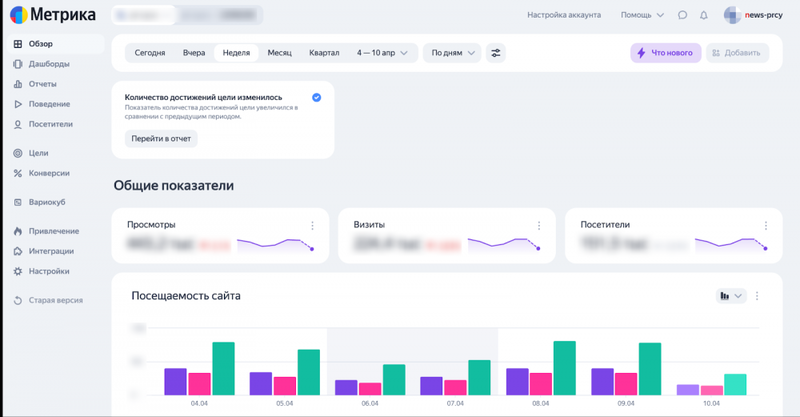Click the green bar for 08.04

[564, 368]
